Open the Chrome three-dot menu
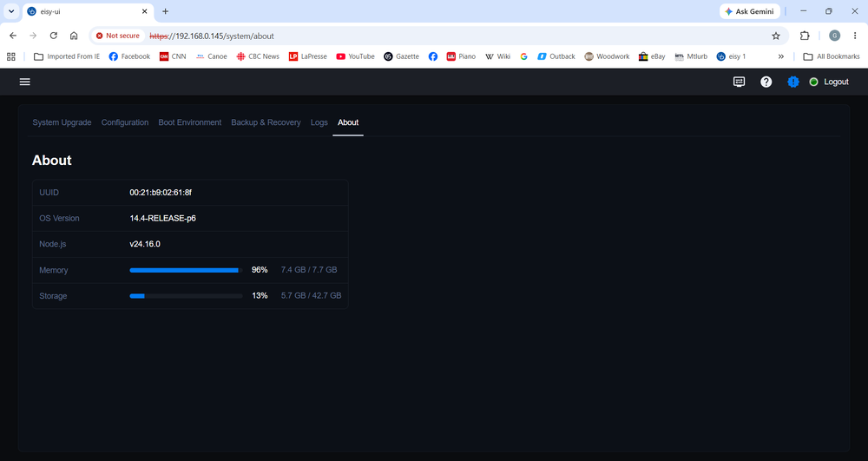This screenshot has width=868, height=461. [855, 36]
